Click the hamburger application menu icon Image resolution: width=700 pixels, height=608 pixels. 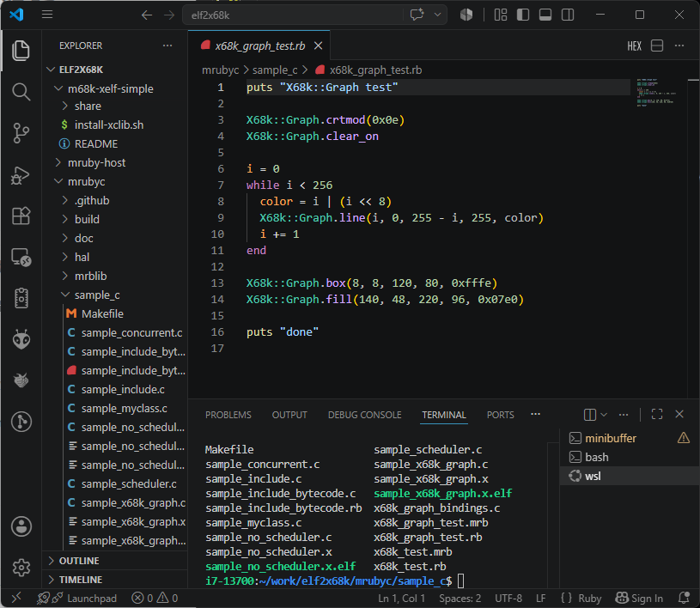(47, 15)
